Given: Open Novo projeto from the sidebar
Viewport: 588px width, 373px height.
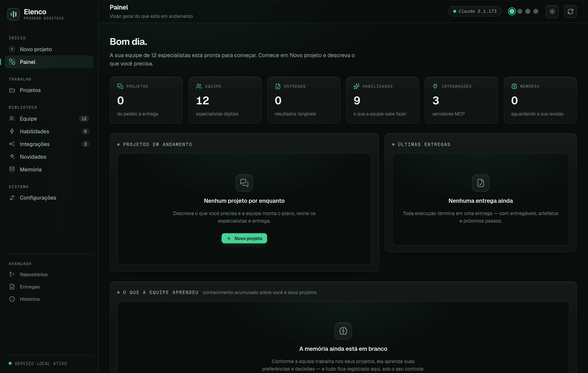Looking at the screenshot, I should (x=49, y=49).
